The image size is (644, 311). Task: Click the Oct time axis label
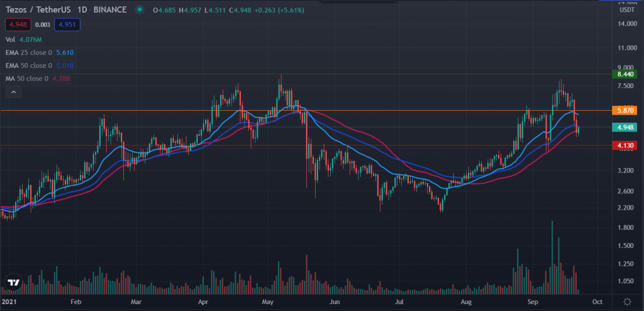[597, 302]
